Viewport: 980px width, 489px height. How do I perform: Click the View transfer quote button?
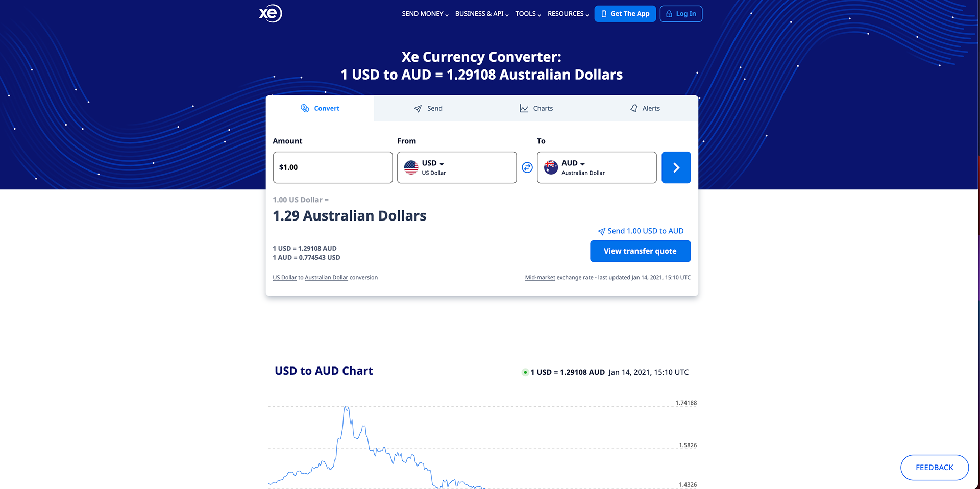click(x=640, y=251)
